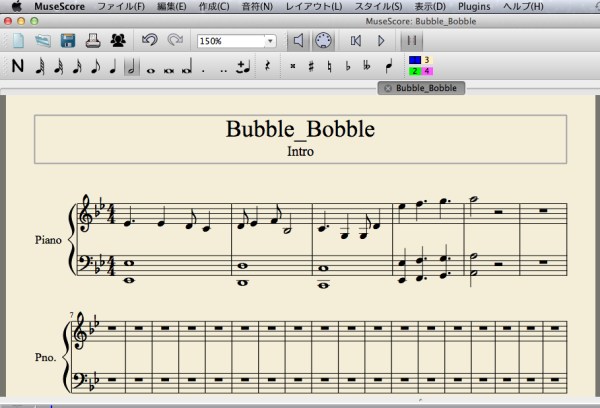Image resolution: width=600 pixels, height=408 pixels.
Task: Rewind playback to start
Action: coord(356,41)
